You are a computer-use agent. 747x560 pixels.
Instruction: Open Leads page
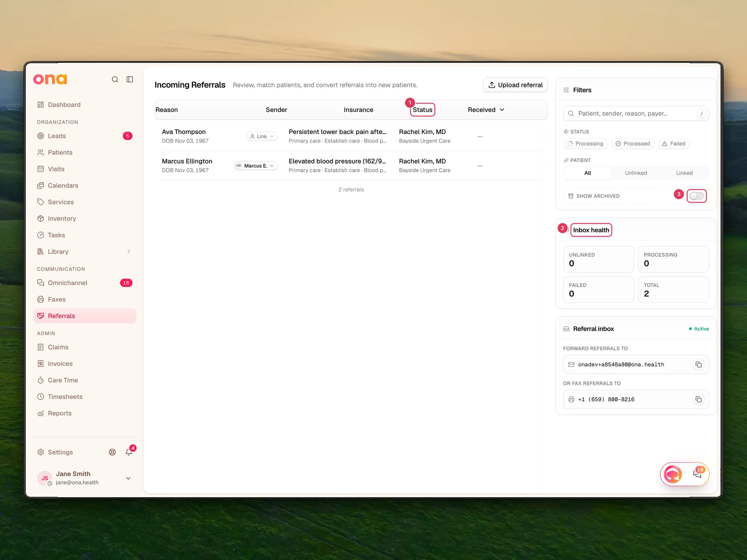click(x=85, y=136)
